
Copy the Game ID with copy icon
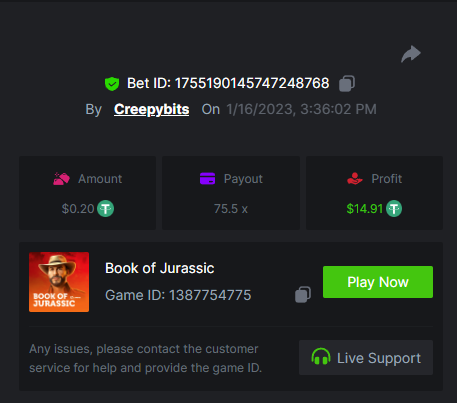(x=303, y=295)
